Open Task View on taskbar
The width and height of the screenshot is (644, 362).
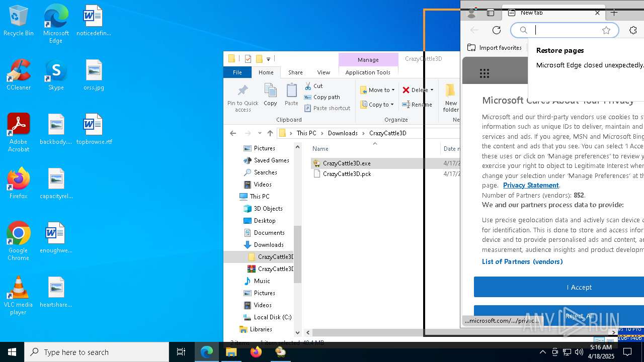point(181,352)
